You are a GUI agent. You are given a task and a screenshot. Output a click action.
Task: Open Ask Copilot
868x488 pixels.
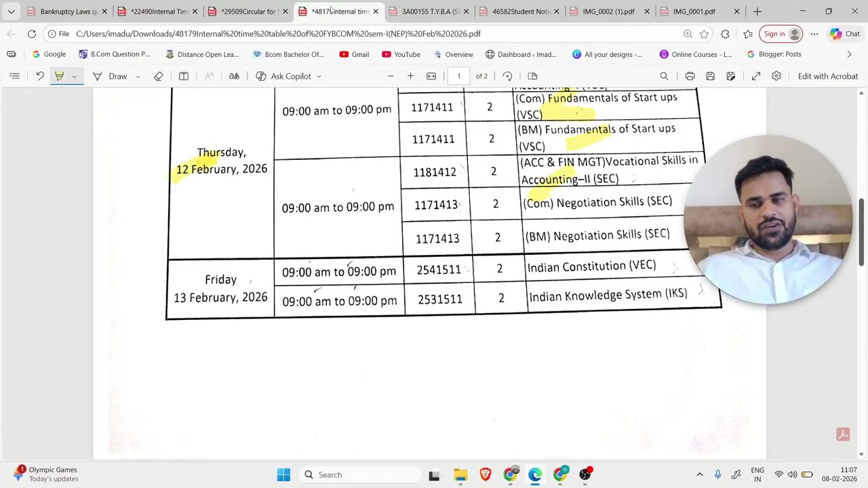284,76
